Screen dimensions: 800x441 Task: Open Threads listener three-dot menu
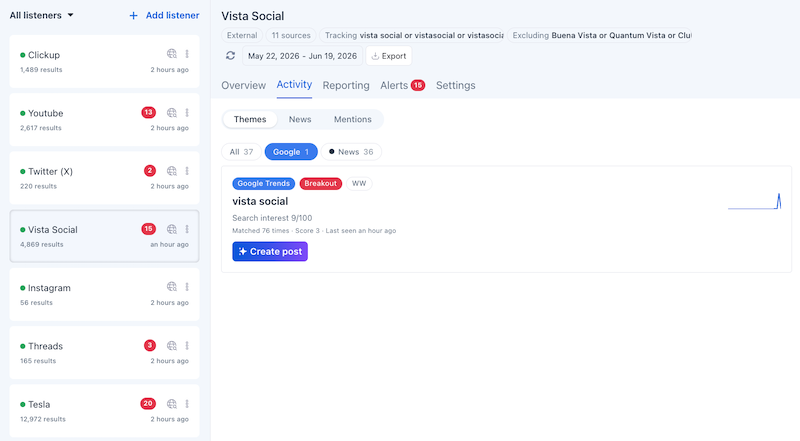coord(187,346)
